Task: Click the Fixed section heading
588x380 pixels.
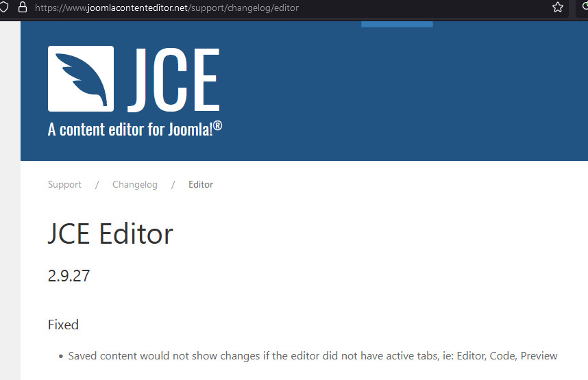Action: pos(63,325)
